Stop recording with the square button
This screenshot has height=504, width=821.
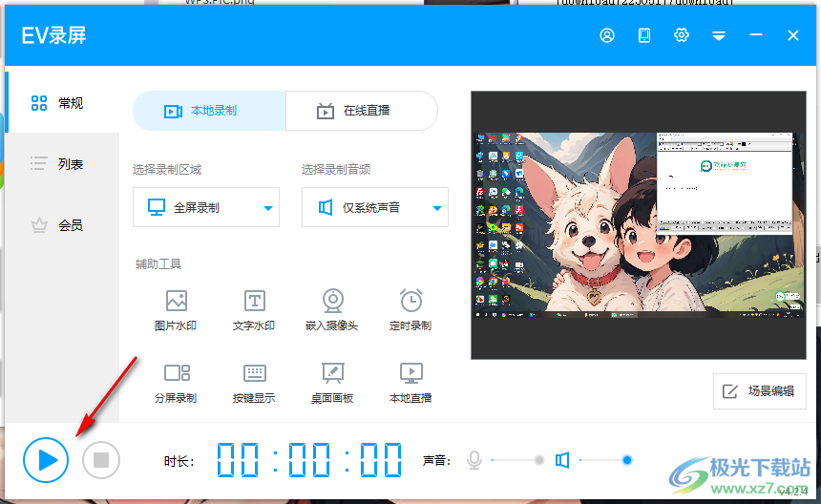click(101, 460)
